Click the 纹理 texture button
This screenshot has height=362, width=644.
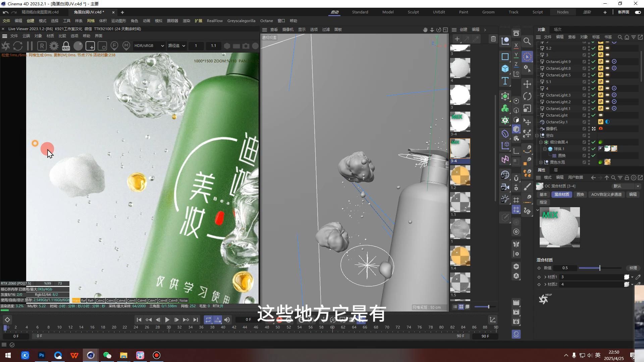point(633,268)
